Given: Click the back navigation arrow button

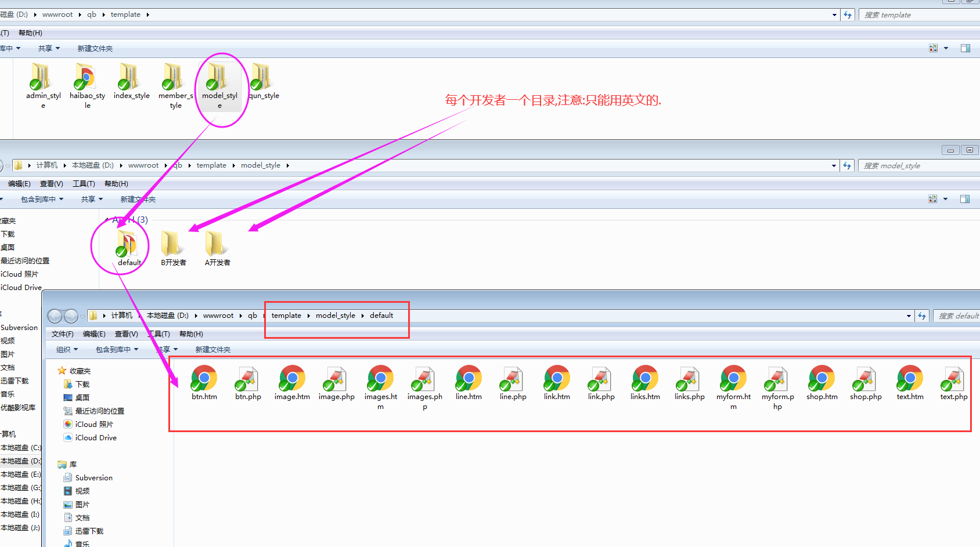Looking at the screenshot, I should tap(55, 316).
